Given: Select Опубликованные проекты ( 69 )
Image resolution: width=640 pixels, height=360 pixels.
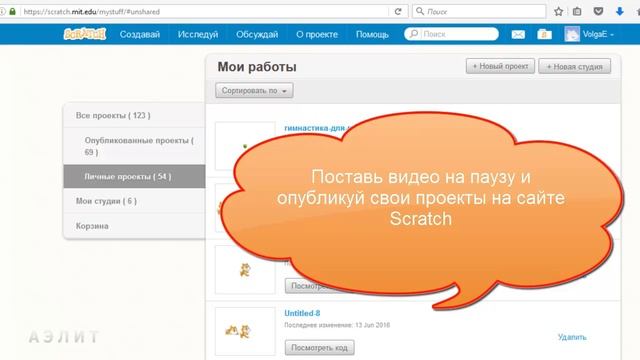Looking at the screenshot, I should tap(134, 146).
